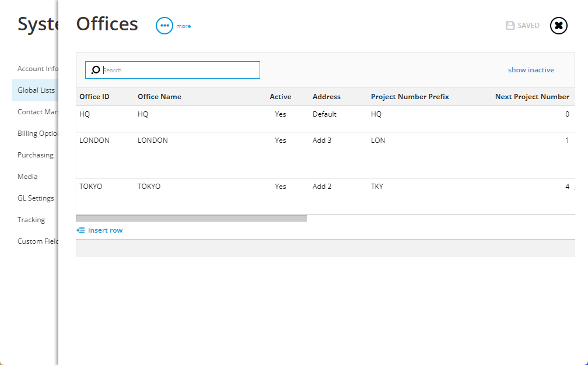
Task: Select the LONDON office row
Action: [233, 140]
